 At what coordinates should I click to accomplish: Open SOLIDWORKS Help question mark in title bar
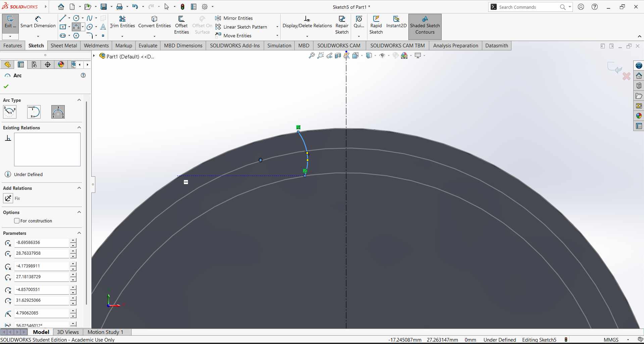click(x=595, y=7)
